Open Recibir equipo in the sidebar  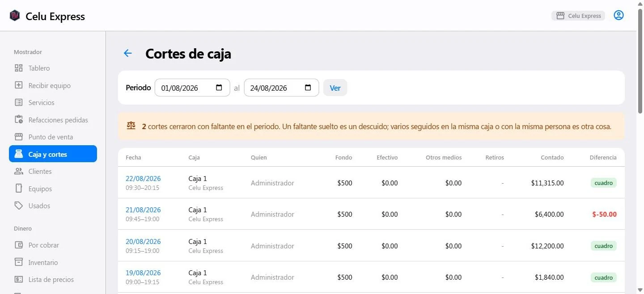pyautogui.click(x=53, y=85)
